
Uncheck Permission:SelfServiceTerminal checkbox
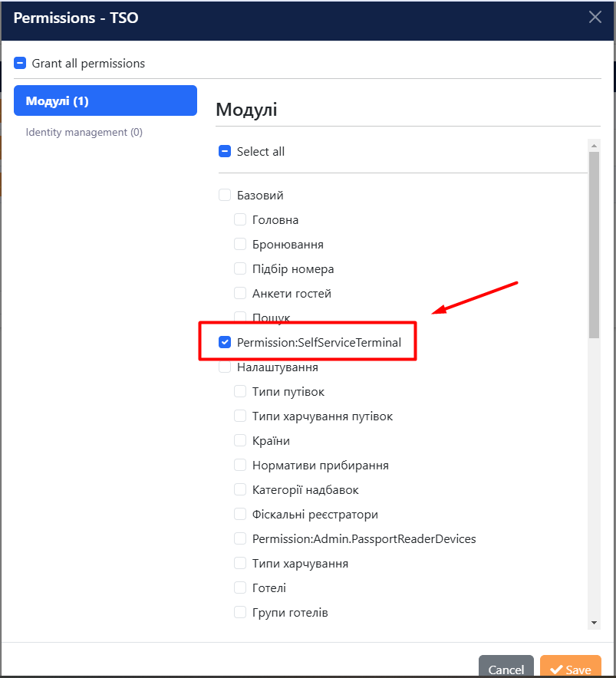tap(225, 343)
